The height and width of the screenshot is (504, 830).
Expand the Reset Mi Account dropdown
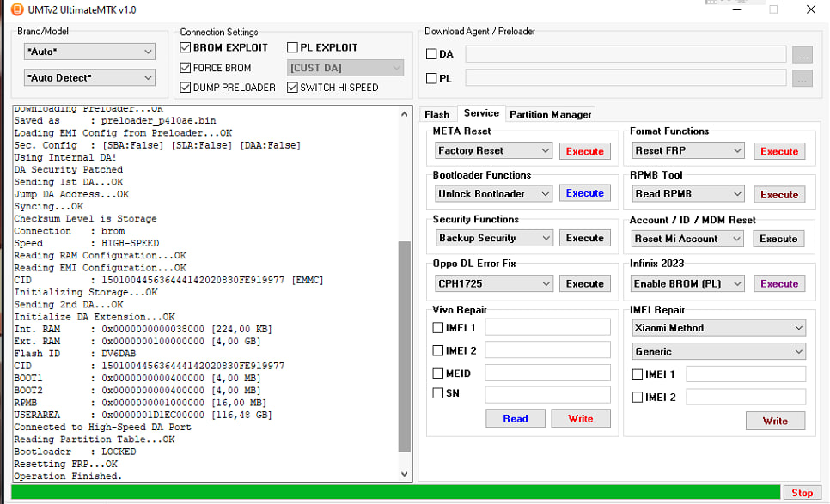pyautogui.click(x=687, y=239)
